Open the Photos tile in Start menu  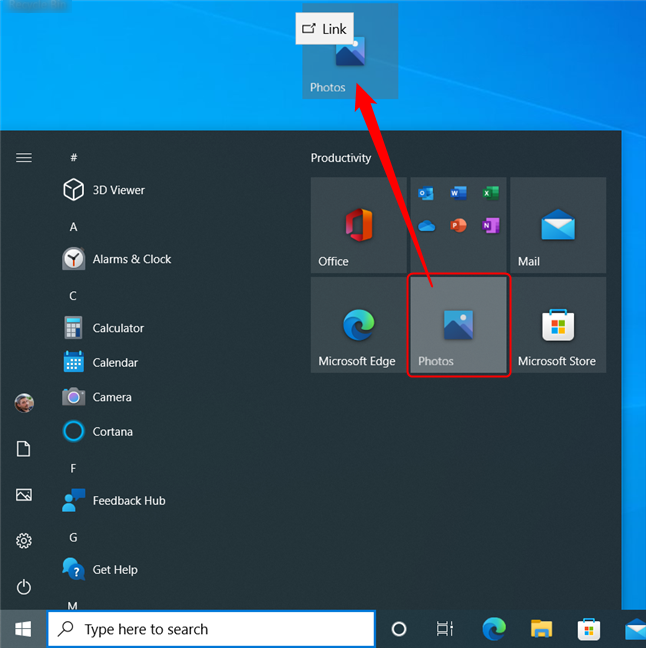[458, 325]
